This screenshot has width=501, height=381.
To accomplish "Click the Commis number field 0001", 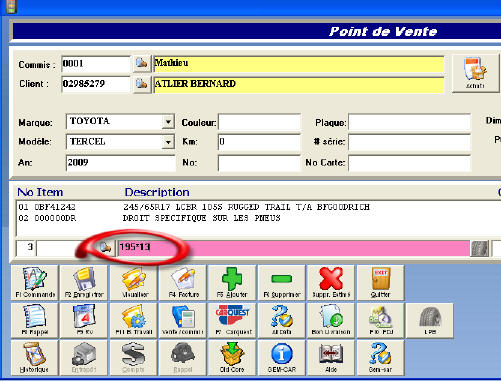I will click(96, 64).
